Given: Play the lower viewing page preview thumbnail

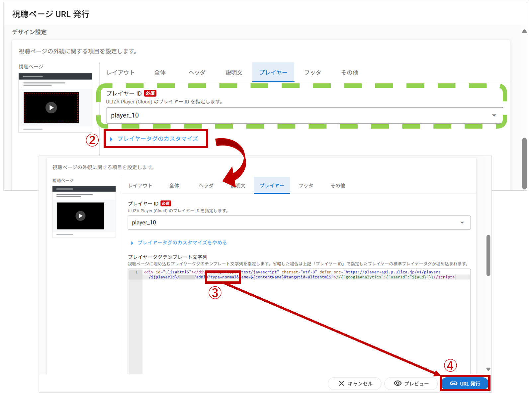Looking at the screenshot, I should pyautogui.click(x=80, y=216).
